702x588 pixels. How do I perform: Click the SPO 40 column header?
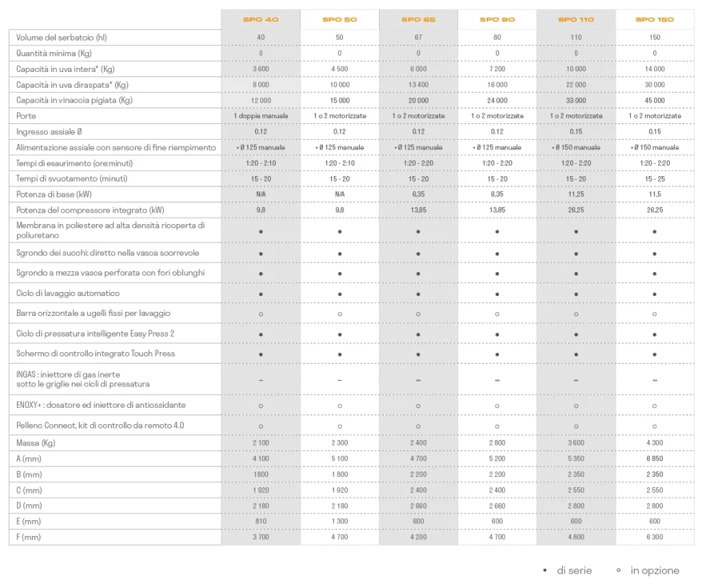pos(261,20)
